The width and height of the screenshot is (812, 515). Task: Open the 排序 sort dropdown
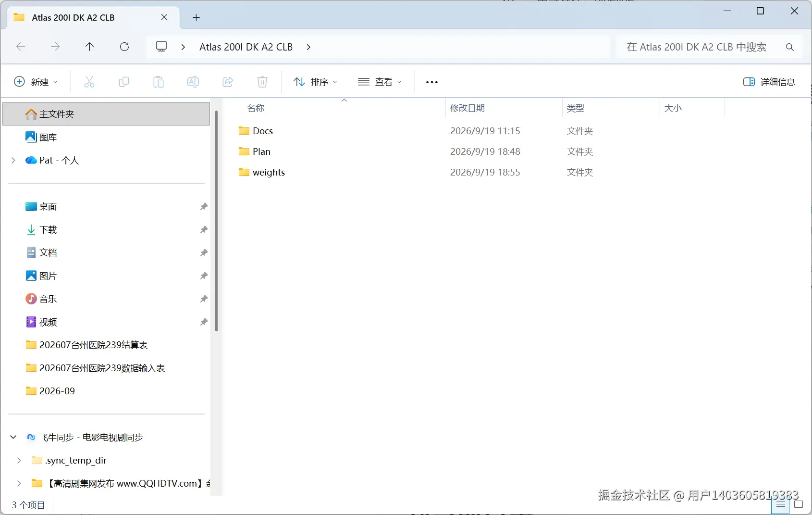coord(316,82)
